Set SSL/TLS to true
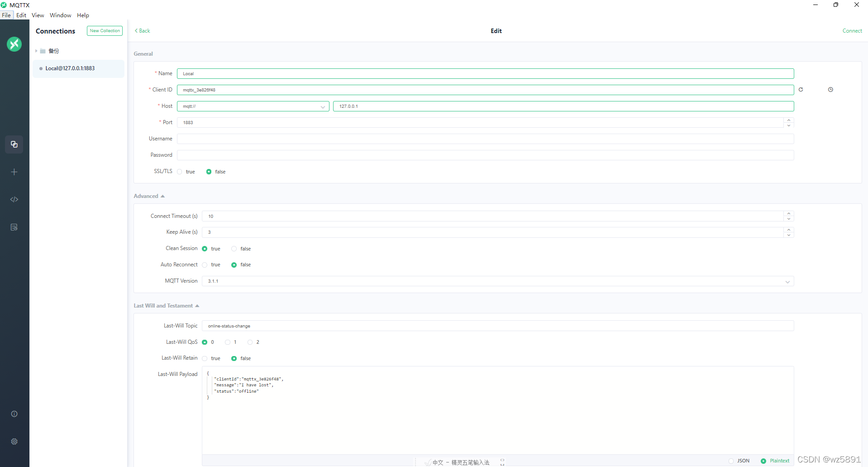The width and height of the screenshot is (868, 467). pos(180,172)
